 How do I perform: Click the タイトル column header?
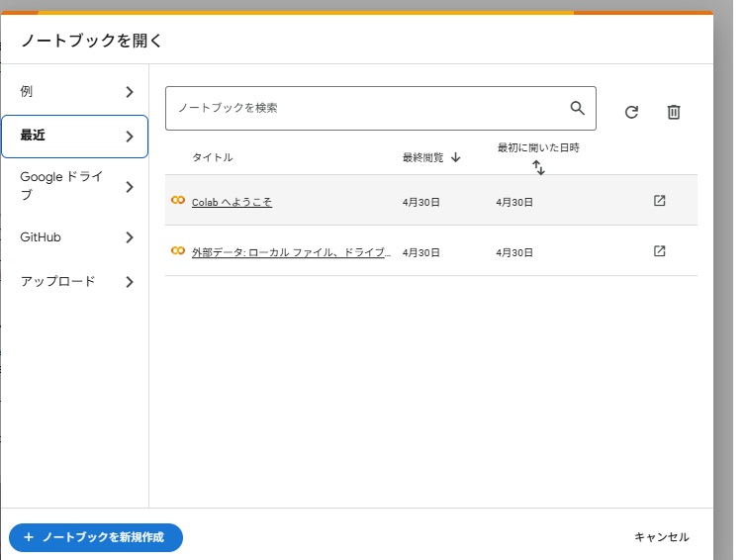pyautogui.click(x=213, y=157)
